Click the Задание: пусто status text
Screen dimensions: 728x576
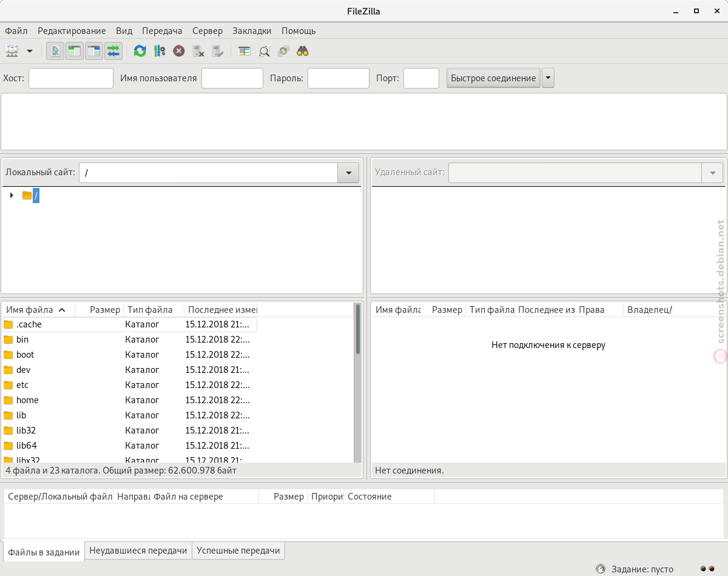[x=642, y=569]
